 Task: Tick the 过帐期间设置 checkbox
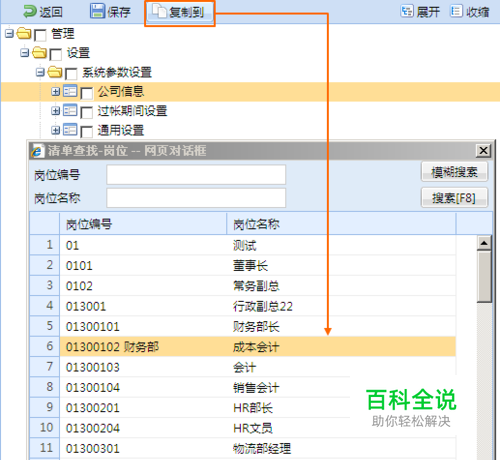(87, 113)
